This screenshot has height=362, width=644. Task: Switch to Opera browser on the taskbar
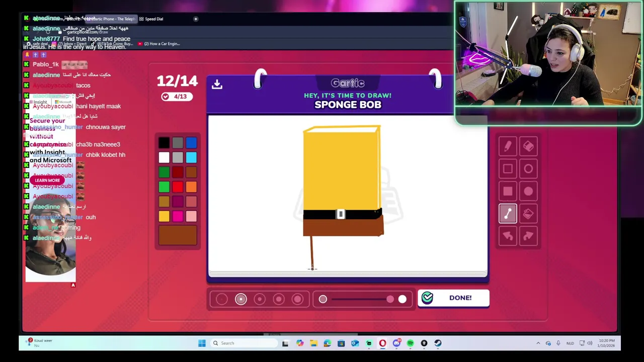(x=382, y=343)
